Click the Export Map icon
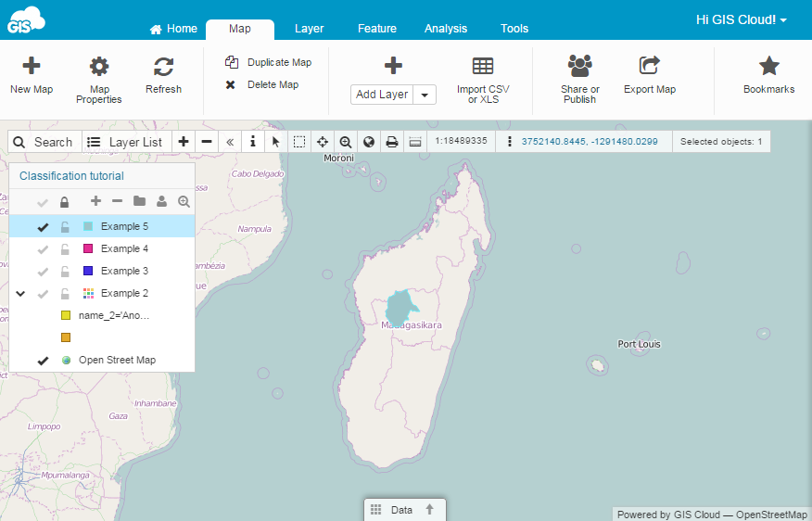The image size is (812, 521). click(x=650, y=66)
